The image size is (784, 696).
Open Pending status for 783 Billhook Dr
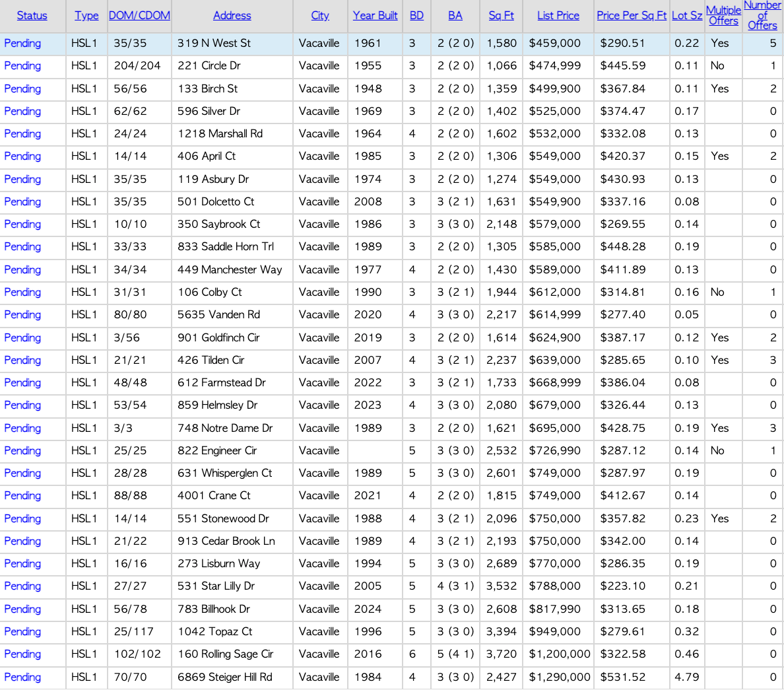[22, 609]
